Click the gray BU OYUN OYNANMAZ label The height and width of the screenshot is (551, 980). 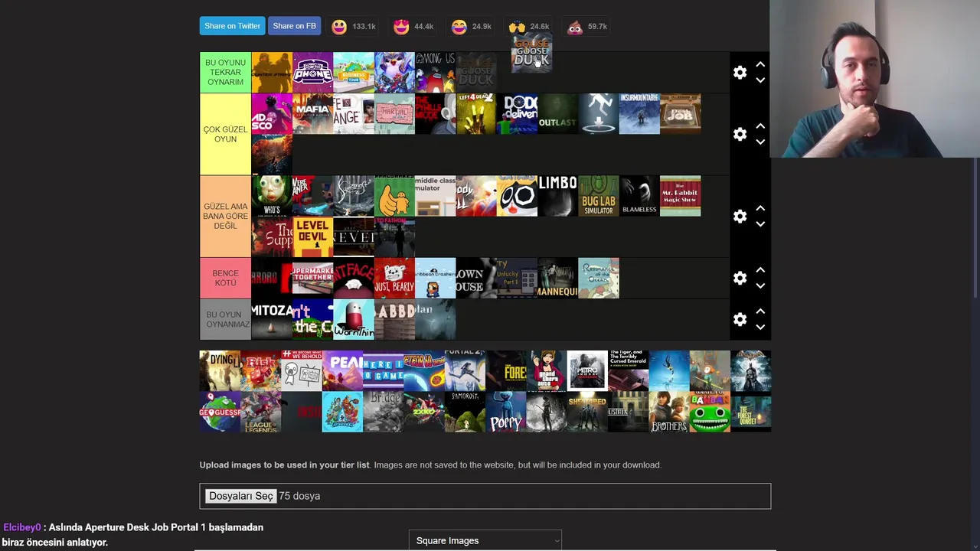click(x=225, y=319)
